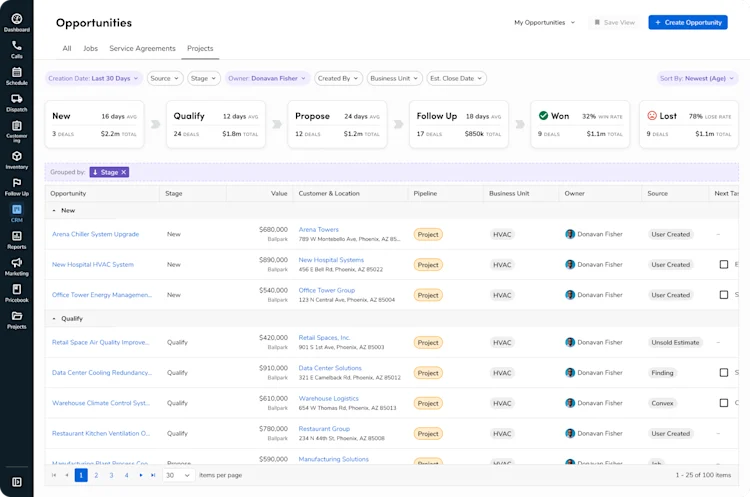
Task: Select the Follow Up stage card
Action: click(x=459, y=124)
